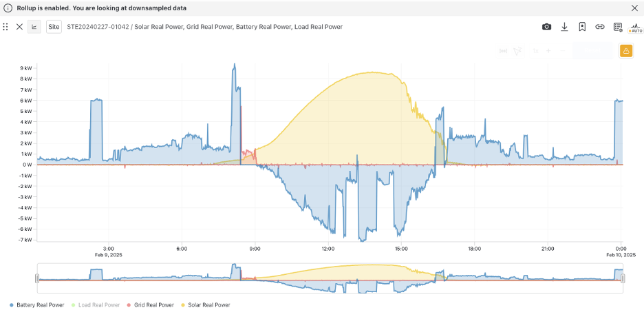Click the left range slider handle
Image resolution: width=644 pixels, height=310 pixels.
[38, 278]
